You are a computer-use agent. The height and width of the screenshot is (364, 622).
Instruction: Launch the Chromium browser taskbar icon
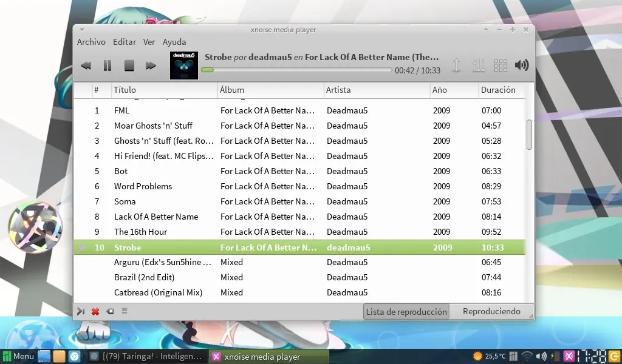point(75,357)
